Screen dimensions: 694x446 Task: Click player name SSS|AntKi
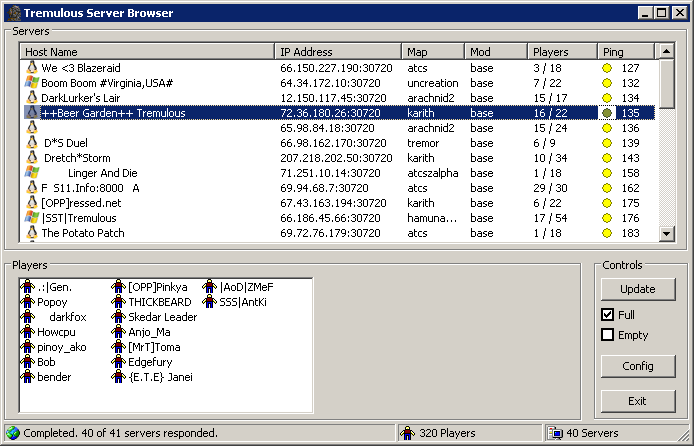pyautogui.click(x=243, y=302)
